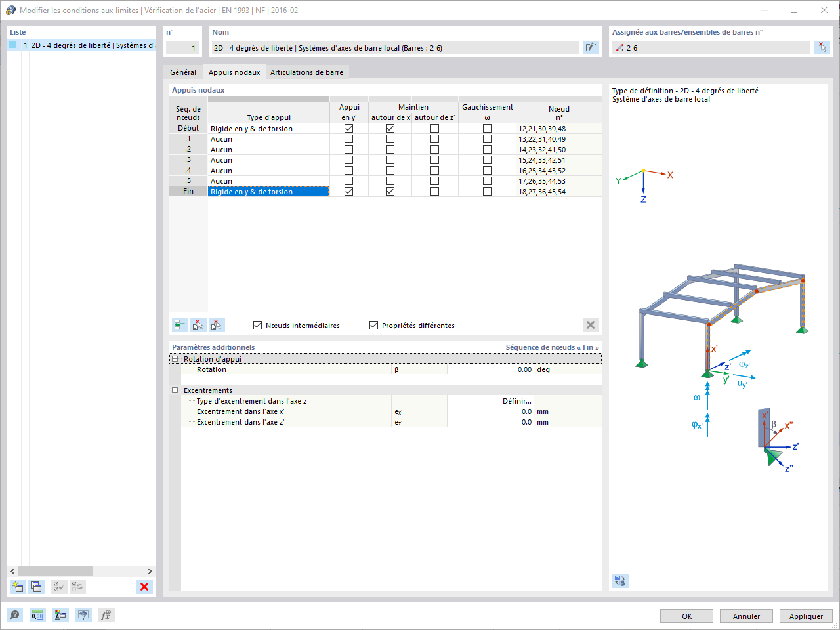Open the help speech-bubble icon
This screenshot has height=630, width=840.
coord(15,615)
